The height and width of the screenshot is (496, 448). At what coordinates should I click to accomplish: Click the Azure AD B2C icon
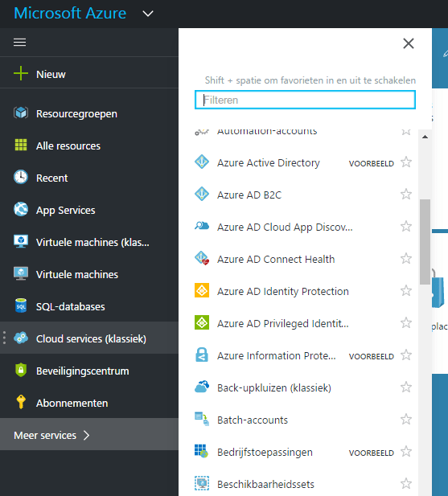[x=202, y=194]
